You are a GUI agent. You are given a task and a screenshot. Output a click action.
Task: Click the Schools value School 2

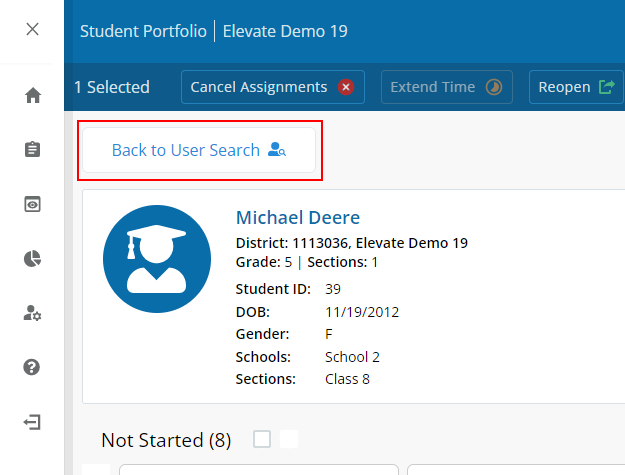coord(352,357)
